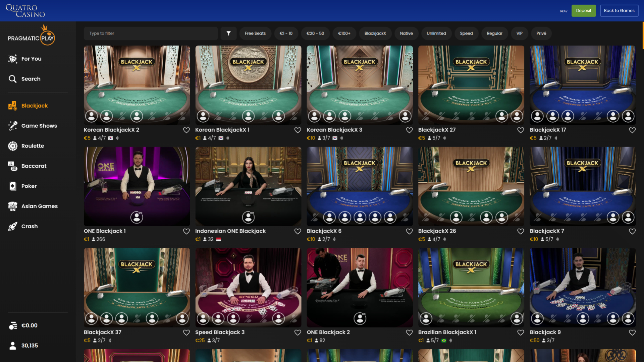
Task: Toggle the Free Seats filter chip
Action: (x=255, y=33)
